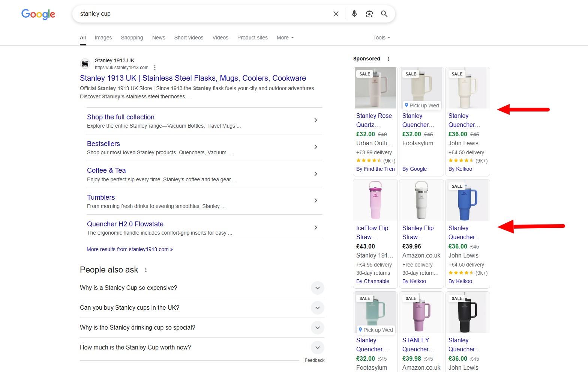The image size is (588, 372).
Task: Click the Feedback link
Action: click(314, 360)
